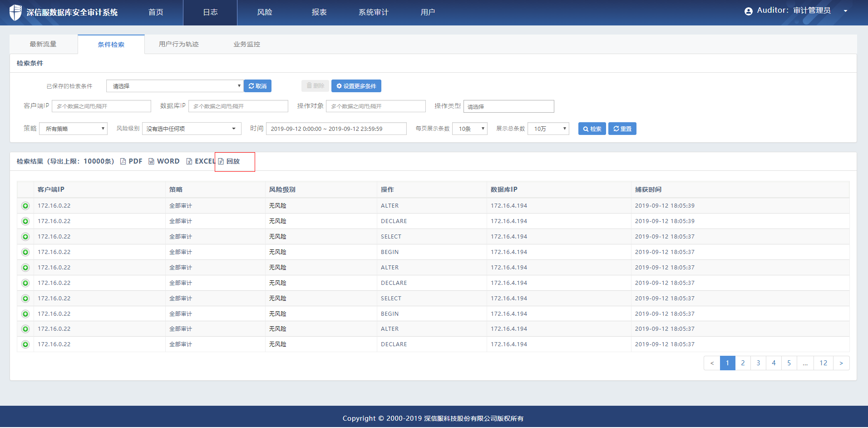Export results as WORD
868x428 pixels.
pos(164,161)
